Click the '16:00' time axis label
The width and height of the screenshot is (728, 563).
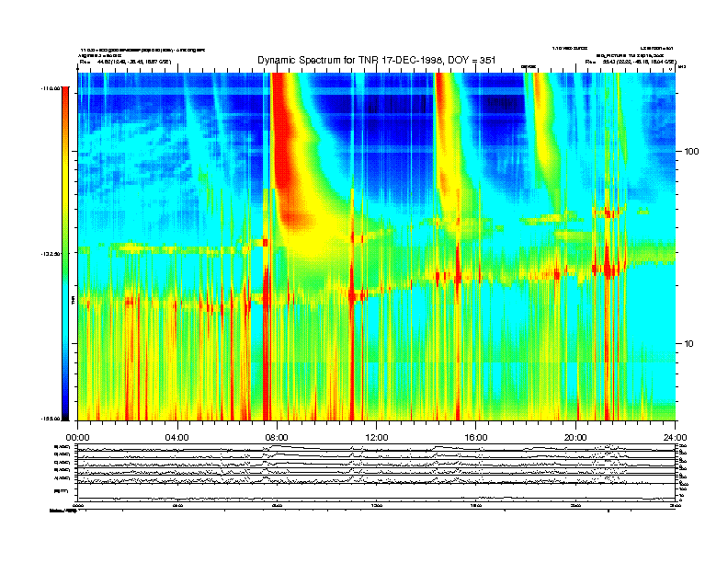coord(476,438)
